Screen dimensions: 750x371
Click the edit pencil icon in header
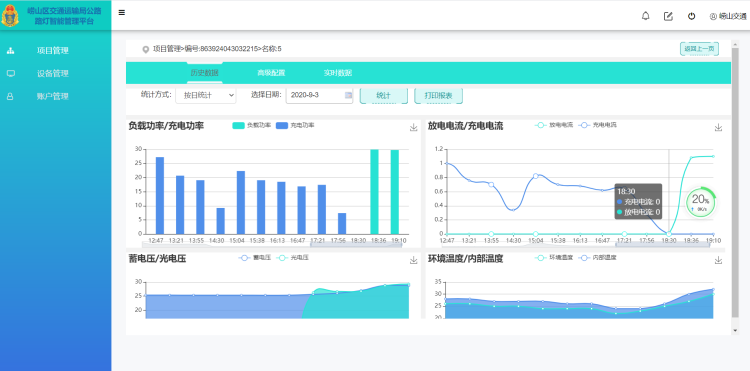coord(668,16)
